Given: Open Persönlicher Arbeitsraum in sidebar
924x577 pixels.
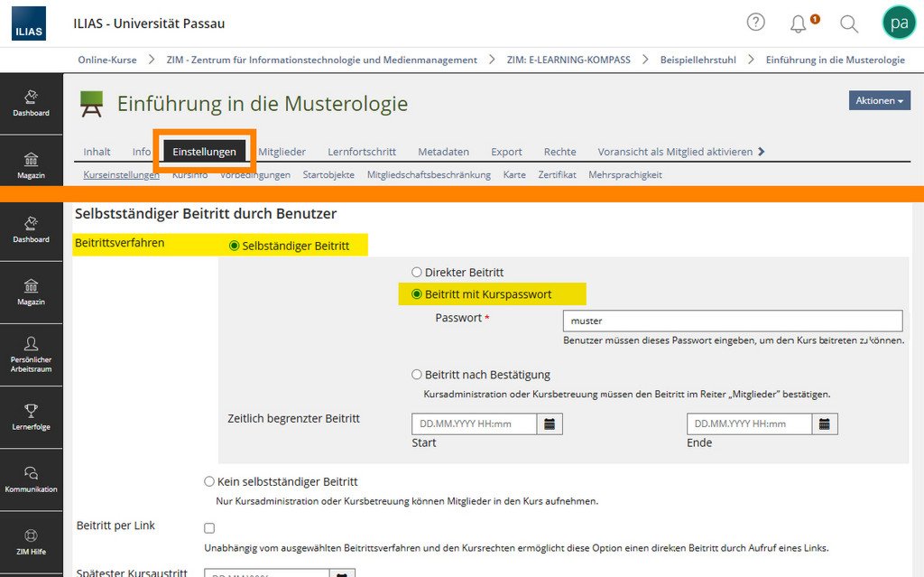Looking at the screenshot, I should (32, 355).
